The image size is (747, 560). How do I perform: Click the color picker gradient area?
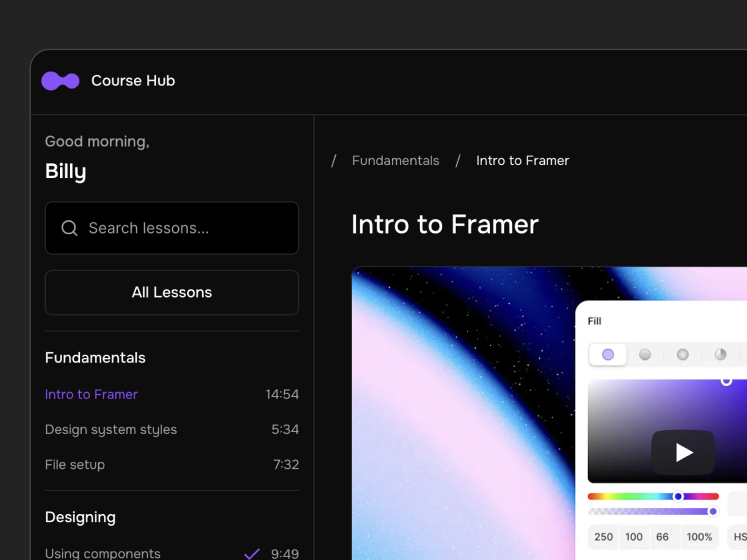[667, 431]
